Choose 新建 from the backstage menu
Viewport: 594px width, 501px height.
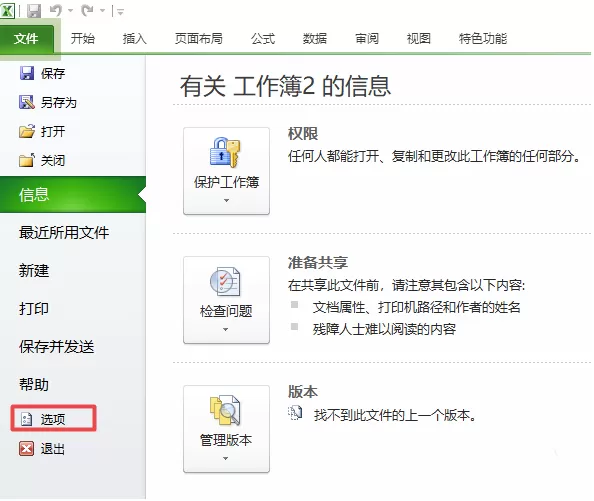coord(34,270)
